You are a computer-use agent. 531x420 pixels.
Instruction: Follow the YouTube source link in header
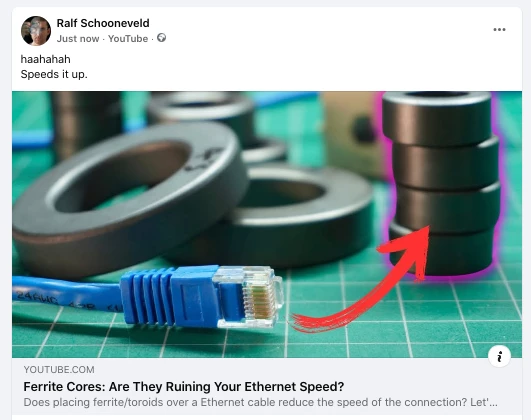[128, 39]
